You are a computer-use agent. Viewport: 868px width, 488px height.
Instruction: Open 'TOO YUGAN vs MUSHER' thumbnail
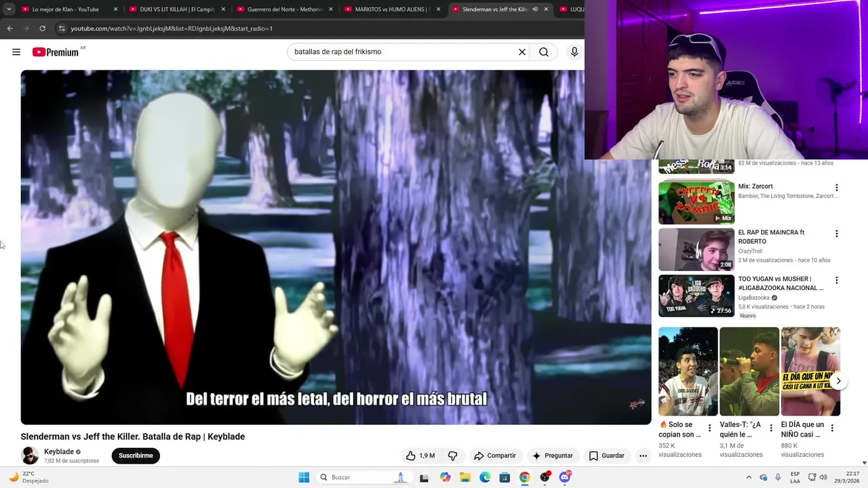[x=696, y=296]
